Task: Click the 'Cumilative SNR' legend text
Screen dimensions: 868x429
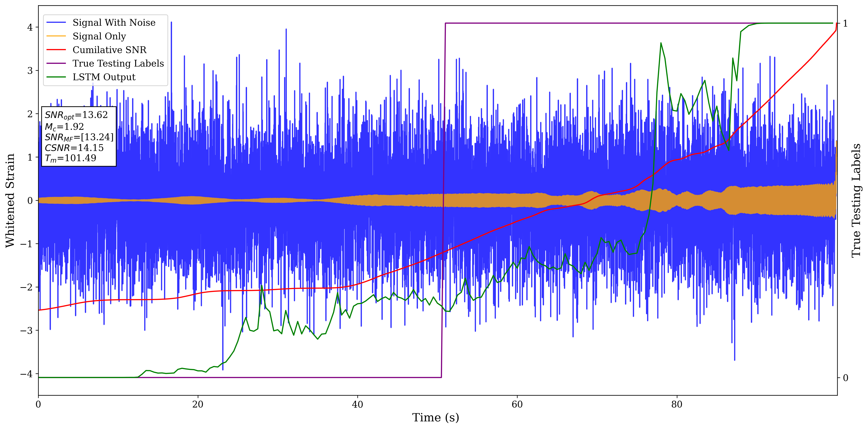Action: click(x=109, y=50)
